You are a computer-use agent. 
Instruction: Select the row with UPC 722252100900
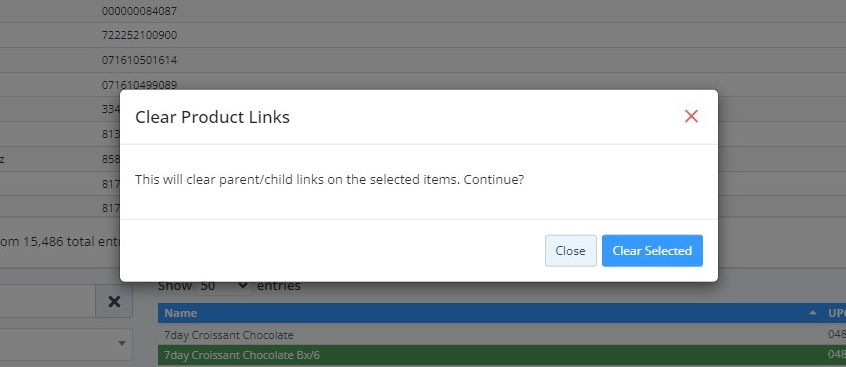(x=423, y=35)
